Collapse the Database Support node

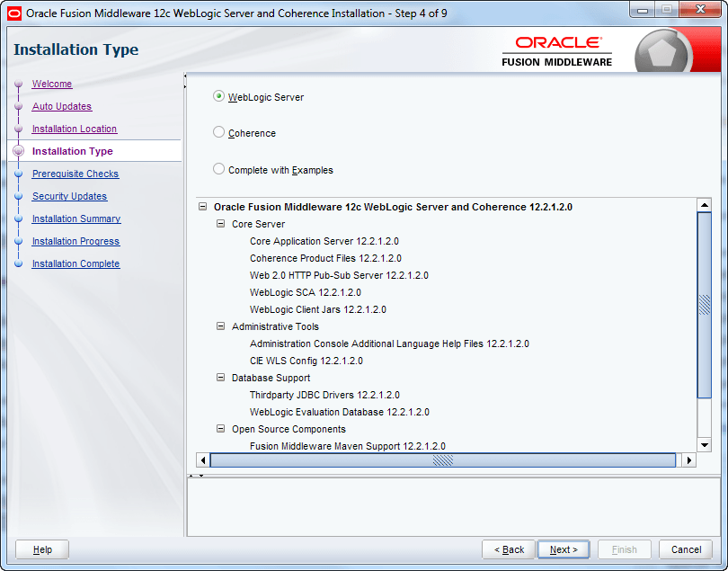click(x=221, y=378)
